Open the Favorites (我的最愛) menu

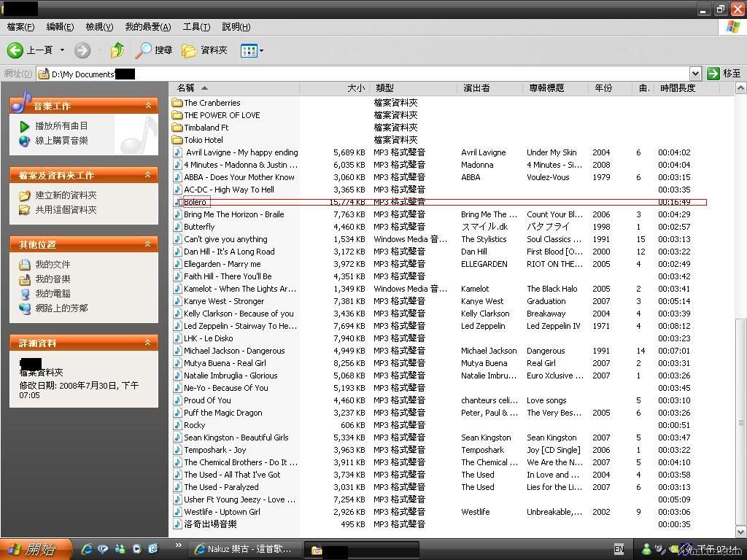147,27
